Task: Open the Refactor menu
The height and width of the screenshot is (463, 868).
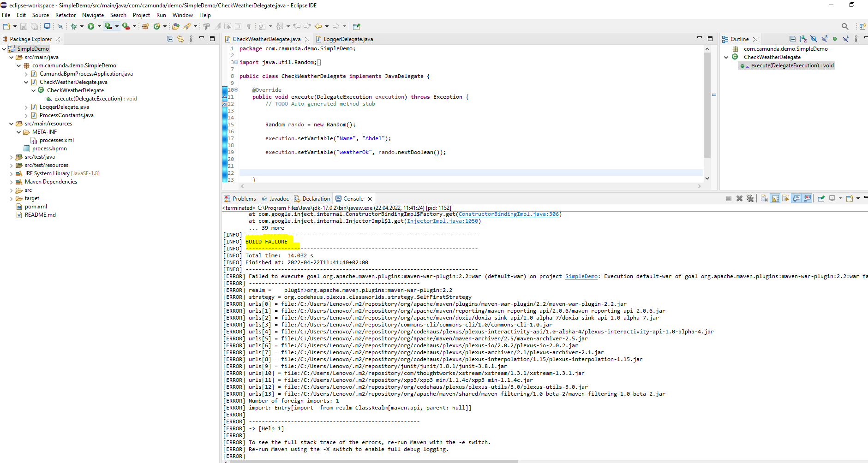Action: (66, 15)
